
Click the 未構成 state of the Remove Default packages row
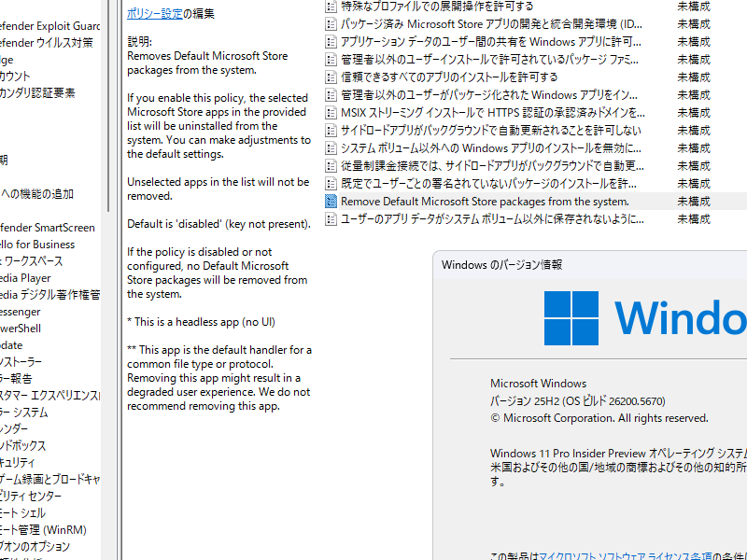pos(694,202)
